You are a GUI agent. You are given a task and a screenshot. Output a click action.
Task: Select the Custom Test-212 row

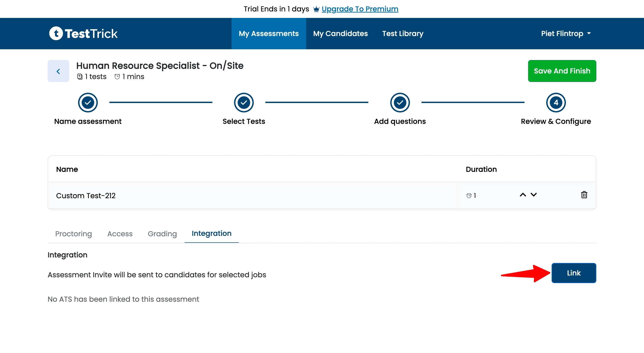(86, 195)
